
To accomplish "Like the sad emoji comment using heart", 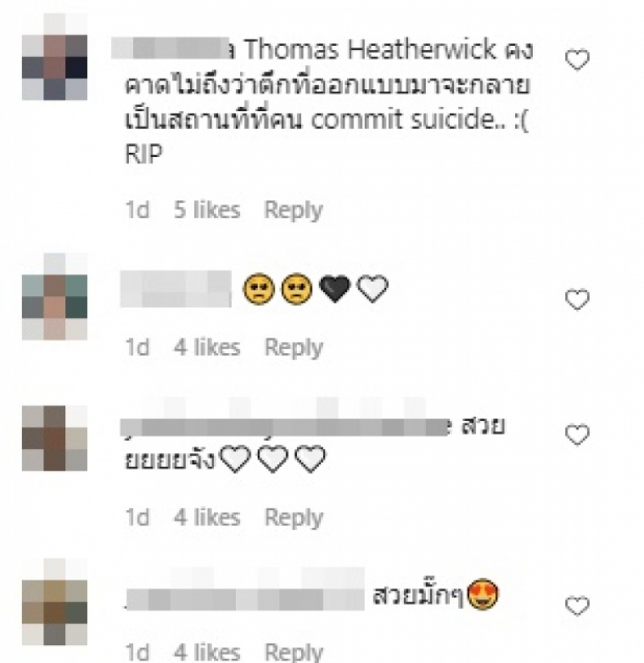I will click(577, 299).
